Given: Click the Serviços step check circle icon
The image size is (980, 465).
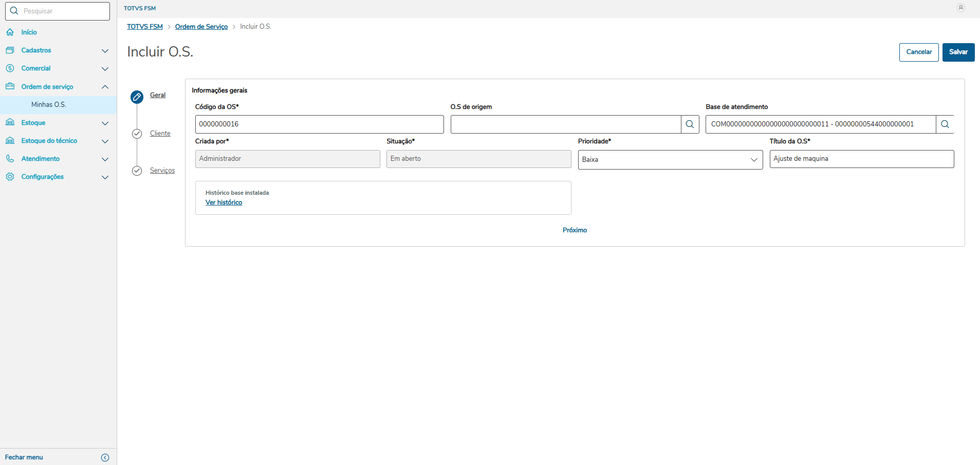Looking at the screenshot, I should click(x=137, y=171).
